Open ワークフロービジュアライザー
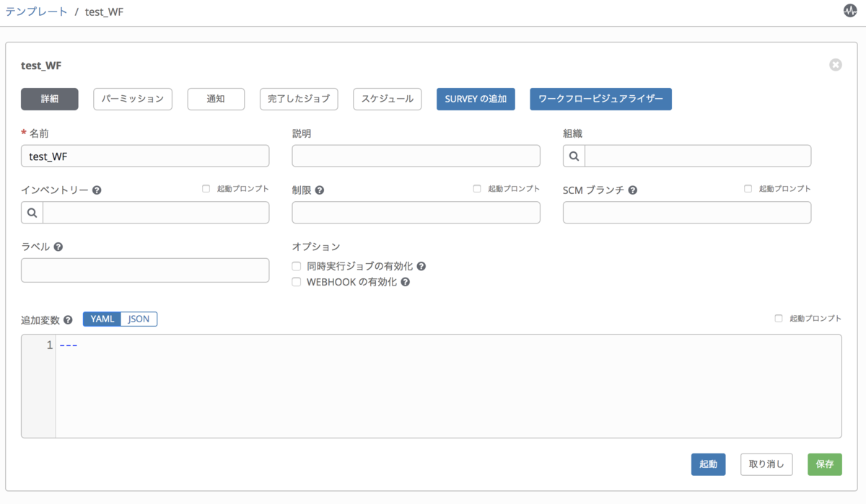The image size is (866, 504). pyautogui.click(x=600, y=99)
